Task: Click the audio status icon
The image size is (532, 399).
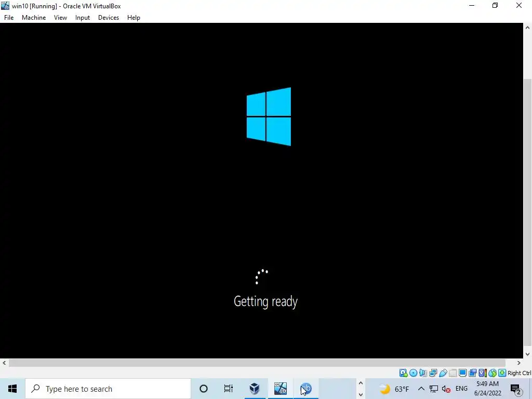Action: pyautogui.click(x=423, y=373)
